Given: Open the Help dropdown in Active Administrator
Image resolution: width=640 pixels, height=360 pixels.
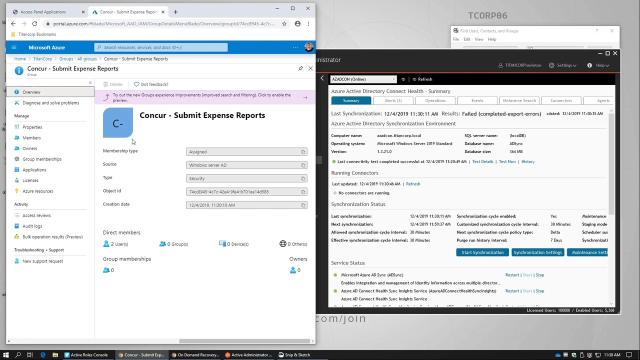Looking at the screenshot, I should 598,65.
